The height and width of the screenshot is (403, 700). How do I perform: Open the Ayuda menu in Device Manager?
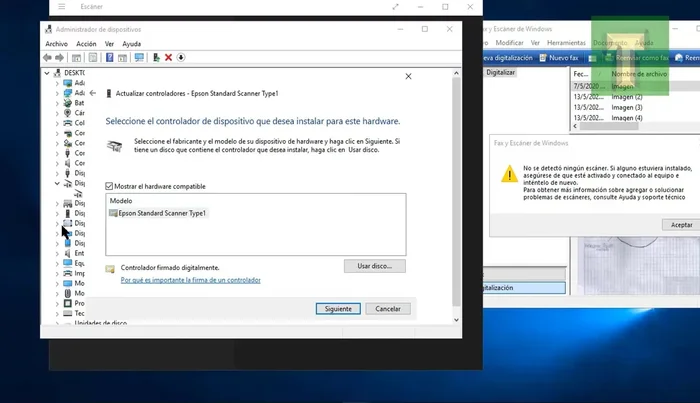132,44
